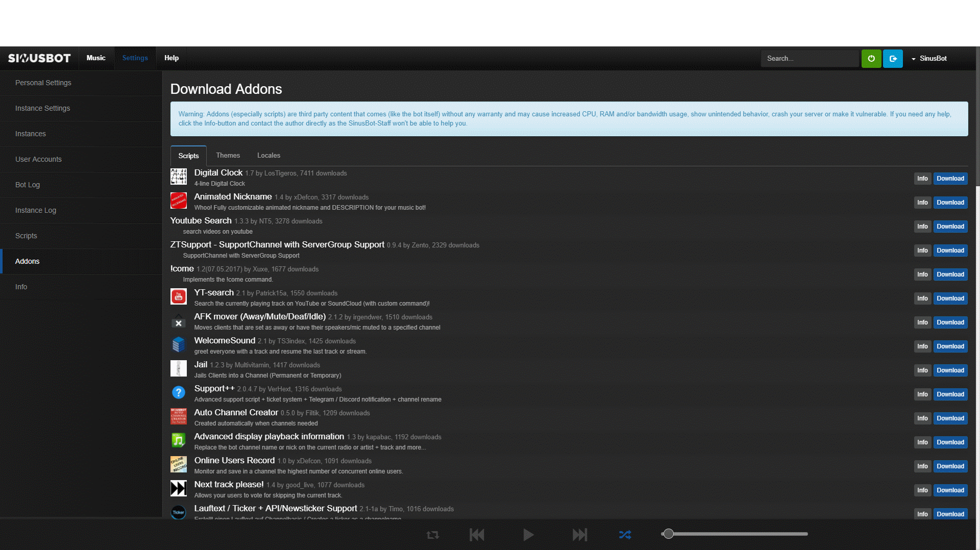Go back to previous track

(x=477, y=535)
